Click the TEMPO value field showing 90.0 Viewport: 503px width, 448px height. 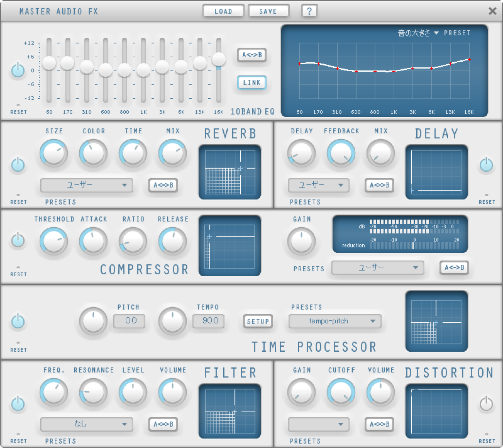tap(208, 321)
